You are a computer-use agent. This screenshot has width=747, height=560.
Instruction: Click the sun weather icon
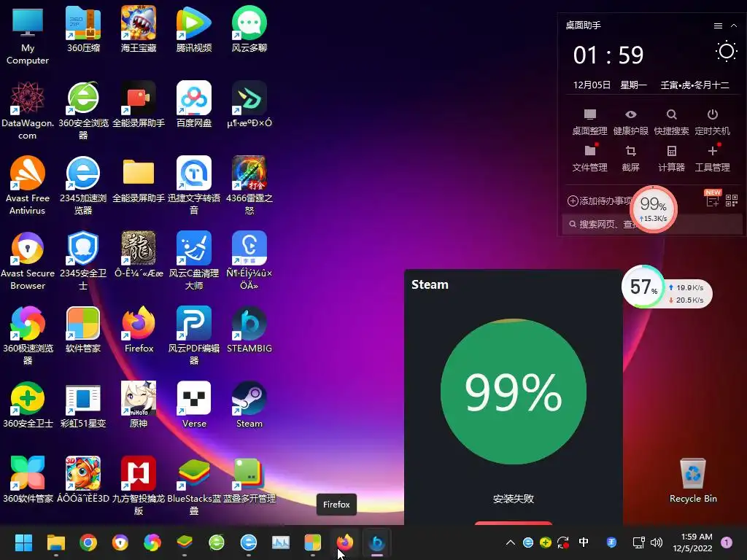727,52
